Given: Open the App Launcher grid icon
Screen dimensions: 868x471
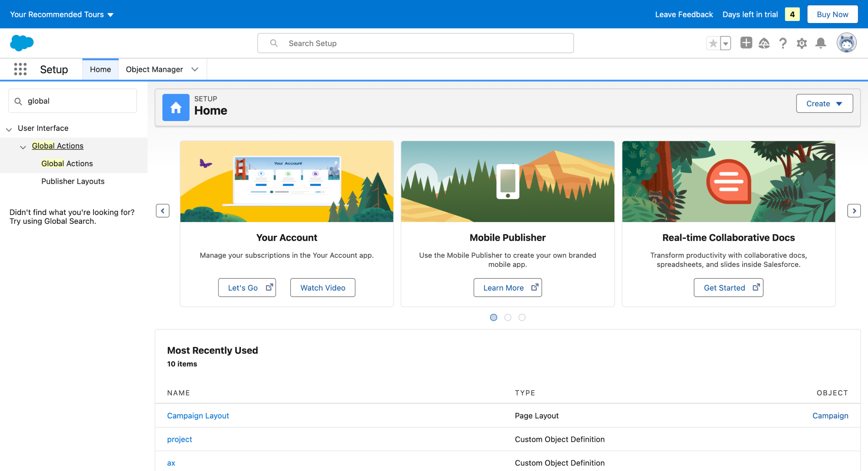Looking at the screenshot, I should coord(20,69).
